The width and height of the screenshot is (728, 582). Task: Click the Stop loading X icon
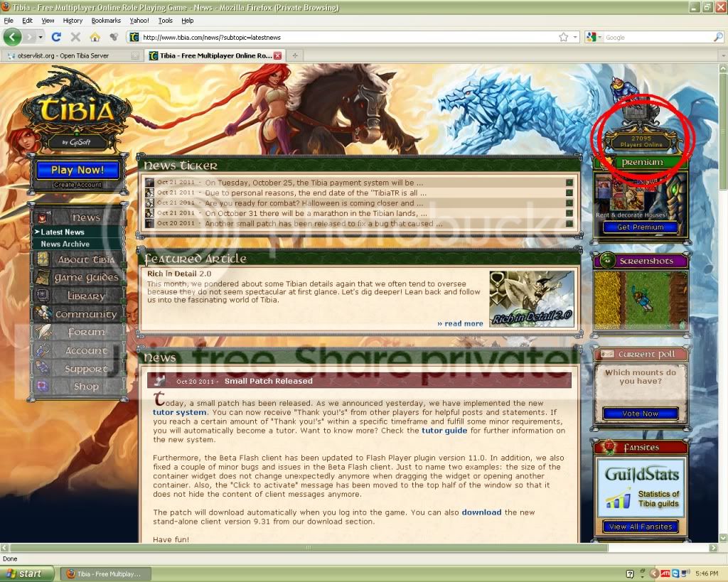click(75, 37)
